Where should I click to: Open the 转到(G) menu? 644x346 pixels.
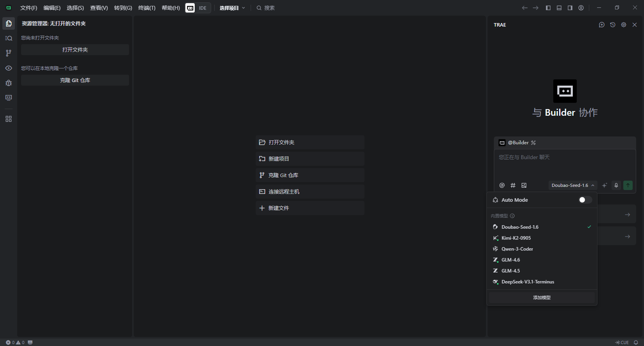point(123,8)
